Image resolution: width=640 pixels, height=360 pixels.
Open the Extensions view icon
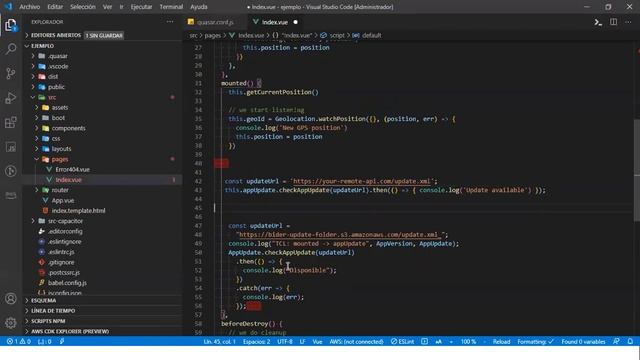coord(11,122)
